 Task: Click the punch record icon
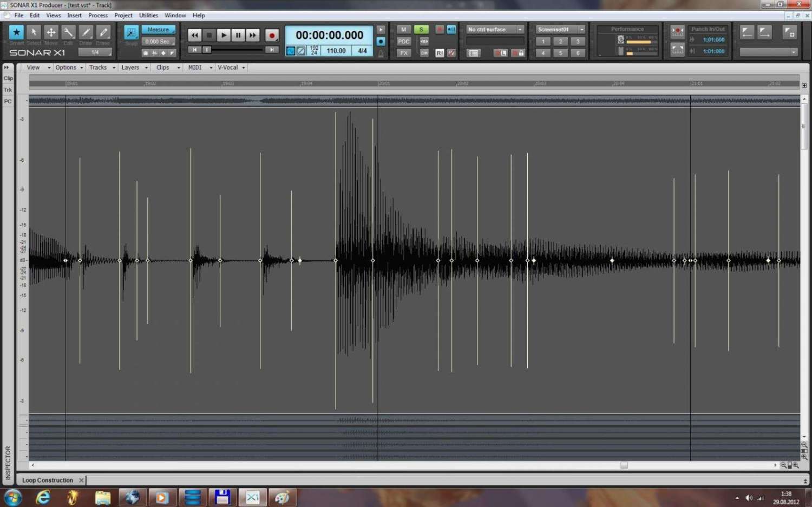pos(677,31)
